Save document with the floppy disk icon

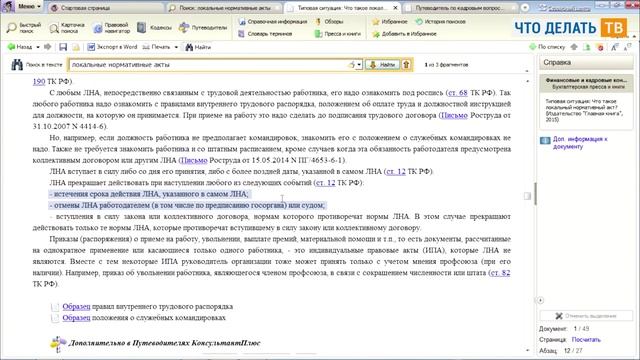(x=63, y=47)
